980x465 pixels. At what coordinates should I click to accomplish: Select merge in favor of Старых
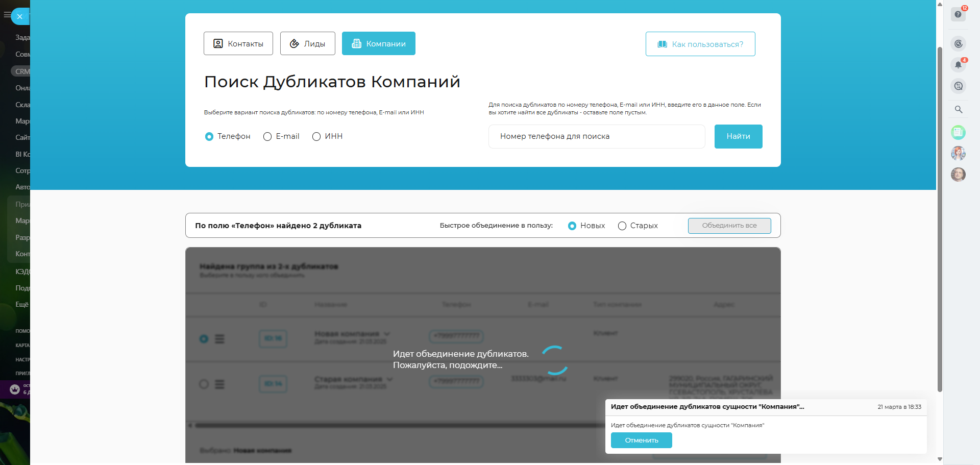[x=622, y=226]
